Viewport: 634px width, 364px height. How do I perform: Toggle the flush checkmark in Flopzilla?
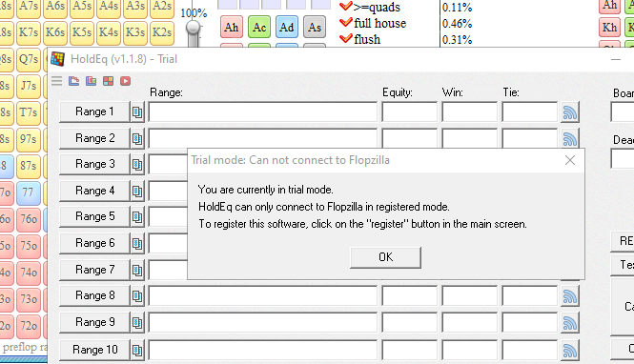(345, 38)
